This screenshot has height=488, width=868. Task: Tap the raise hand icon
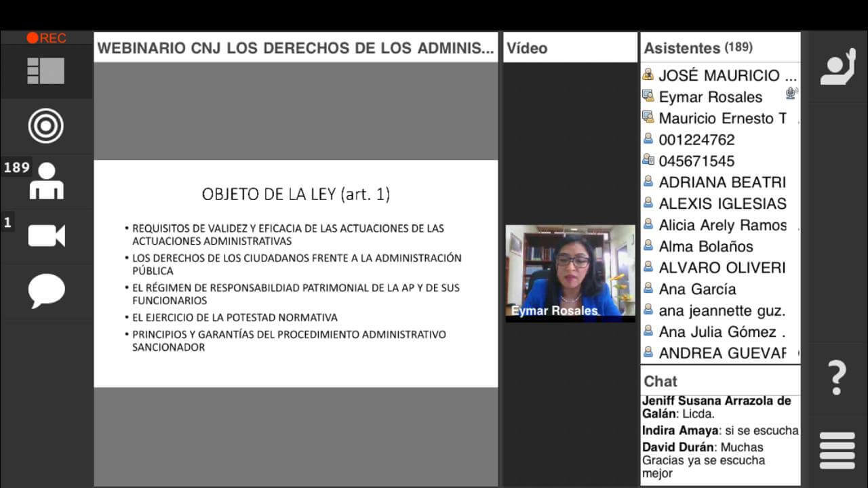(837, 66)
